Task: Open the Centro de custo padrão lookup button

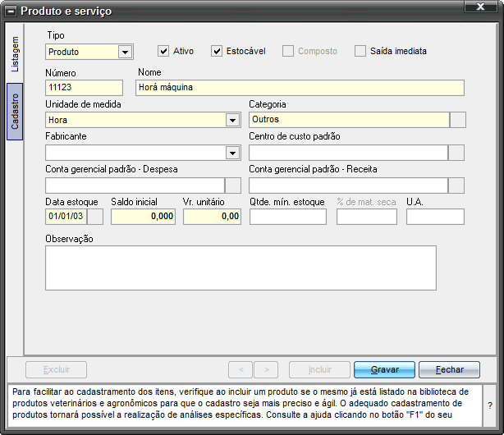Action: [456, 153]
